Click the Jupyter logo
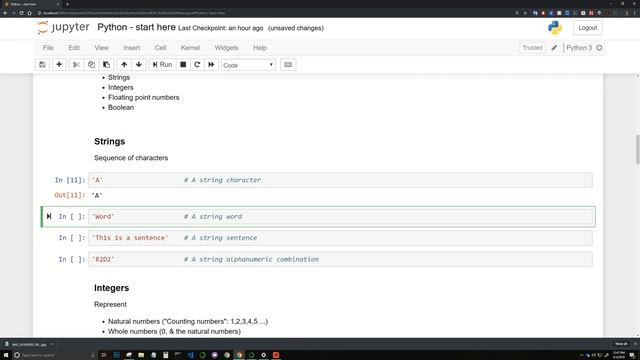Screen dimensions: 640x360 click(x=63, y=28)
